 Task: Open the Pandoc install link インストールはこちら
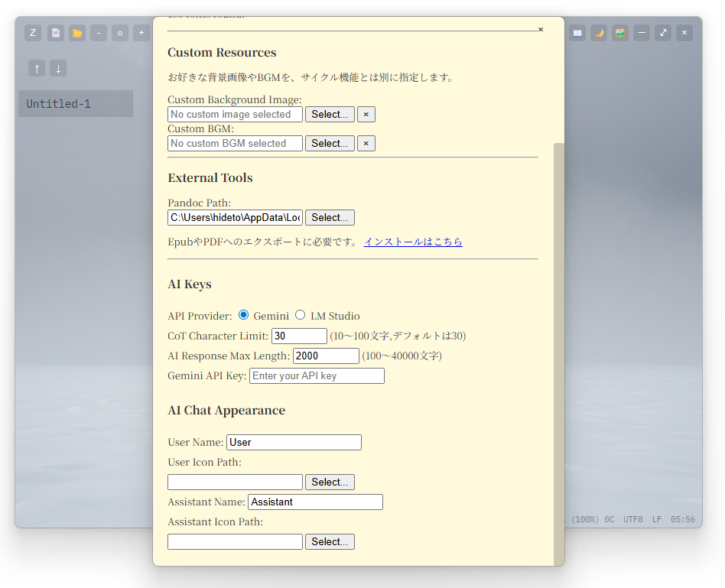(413, 242)
